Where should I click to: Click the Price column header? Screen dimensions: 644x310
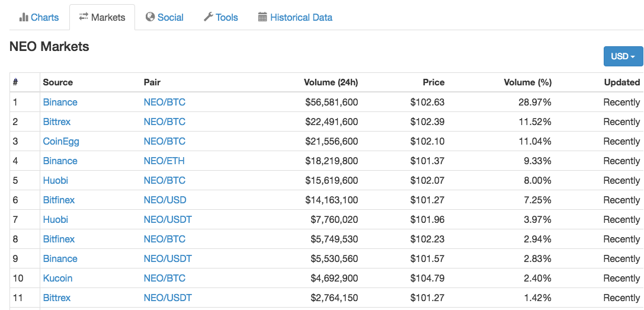433,82
